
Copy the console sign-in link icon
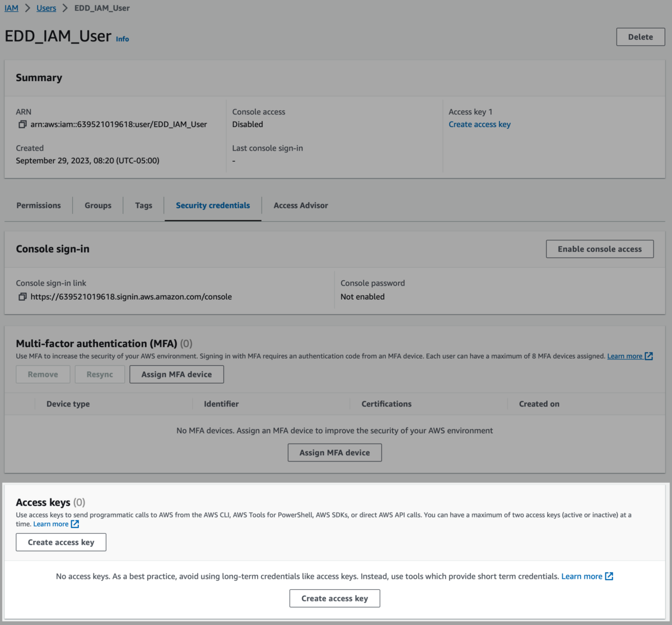click(22, 297)
